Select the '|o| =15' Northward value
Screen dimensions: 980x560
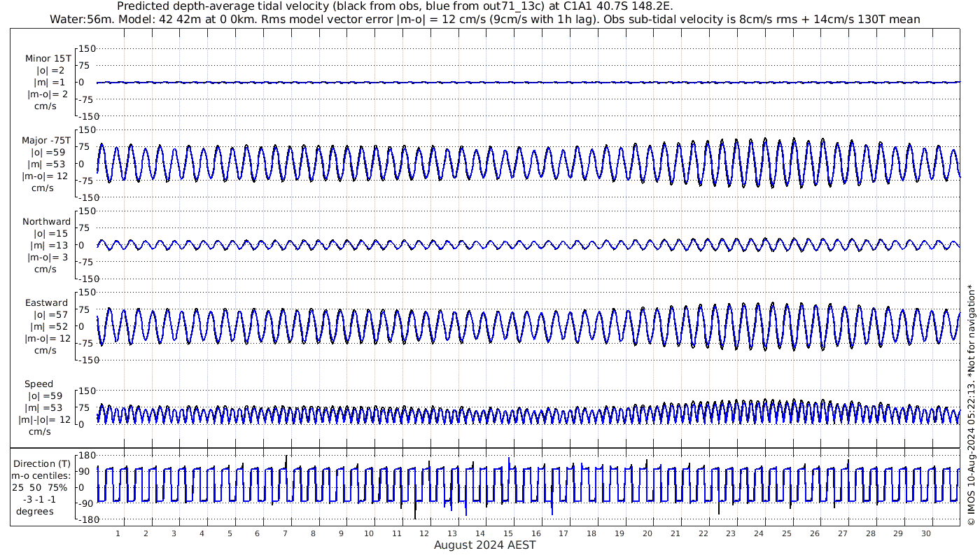pyautogui.click(x=50, y=234)
